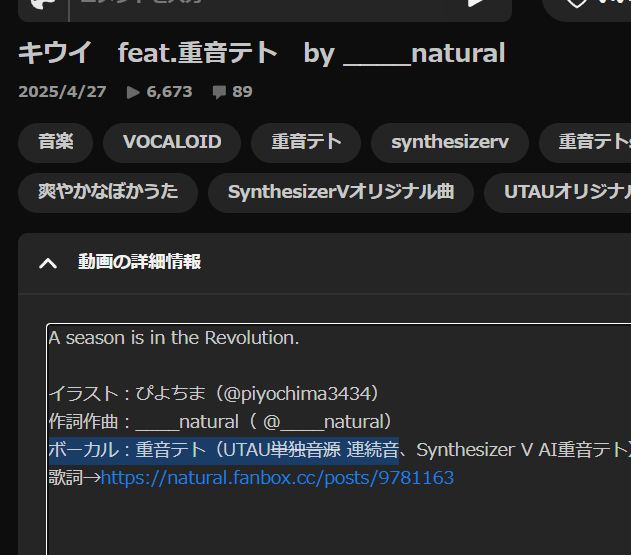Click the 作詞作曲 credit line
Screen dimensions: 631x555
click(220, 422)
